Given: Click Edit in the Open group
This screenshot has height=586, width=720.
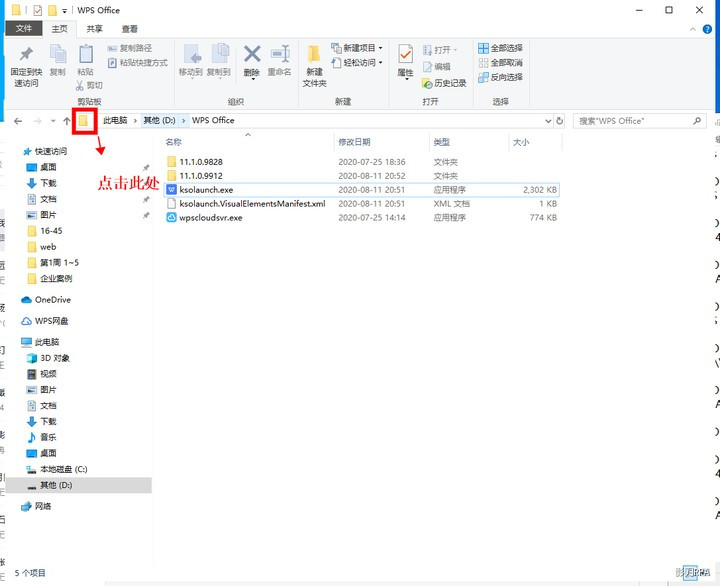Looking at the screenshot, I should (437, 67).
